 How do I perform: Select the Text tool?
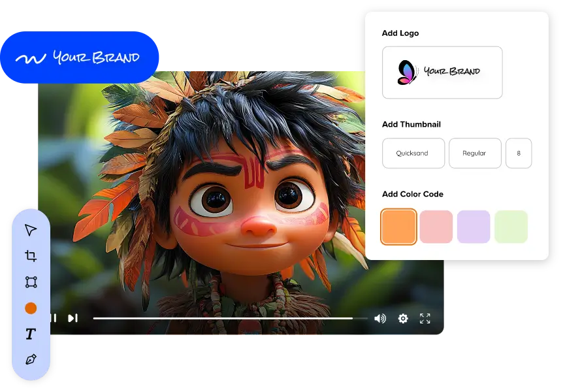[x=31, y=334]
